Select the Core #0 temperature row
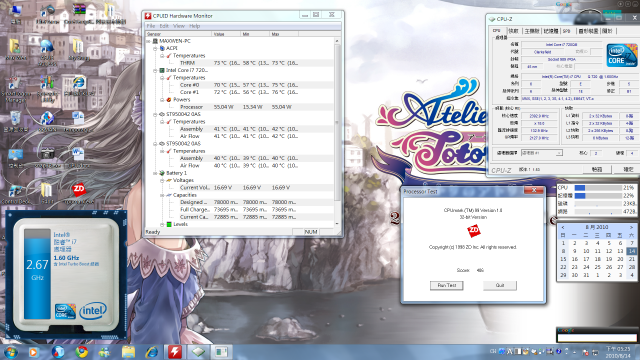This screenshot has height=360, width=640. click(240, 85)
